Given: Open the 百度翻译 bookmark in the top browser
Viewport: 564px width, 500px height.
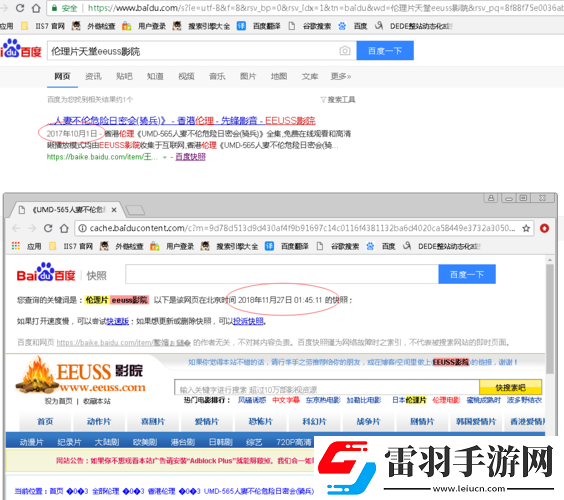Looking at the screenshot, I should pyautogui.click(x=258, y=26).
